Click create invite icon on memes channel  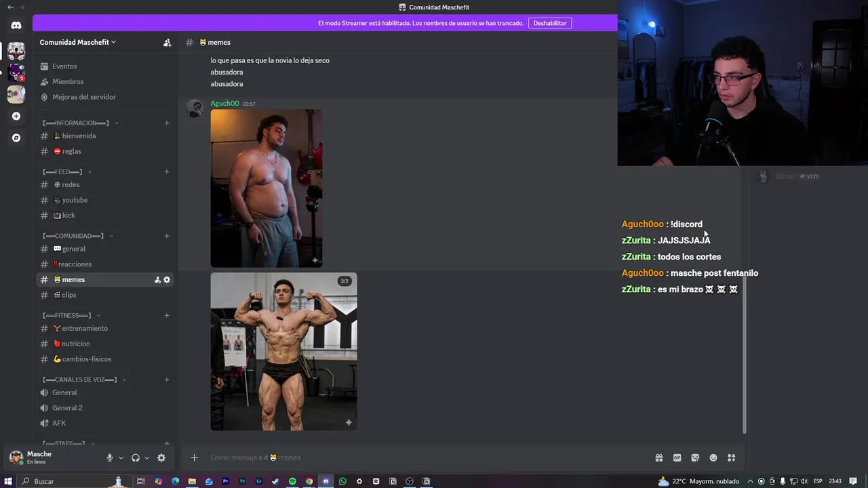tap(157, 280)
